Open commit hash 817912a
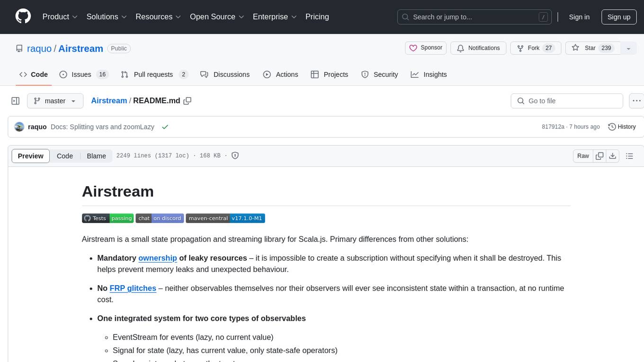The width and height of the screenshot is (644, 362). [x=553, y=127]
